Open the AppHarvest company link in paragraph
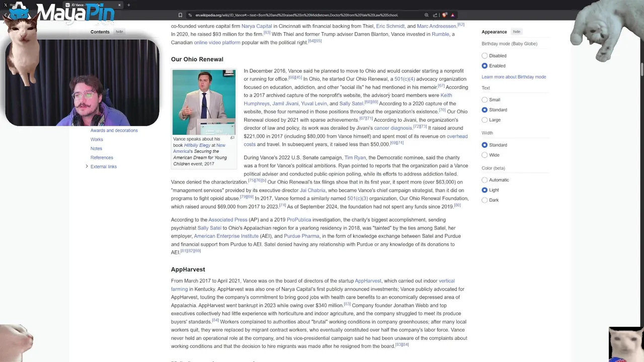The image size is (644, 362). (368, 281)
